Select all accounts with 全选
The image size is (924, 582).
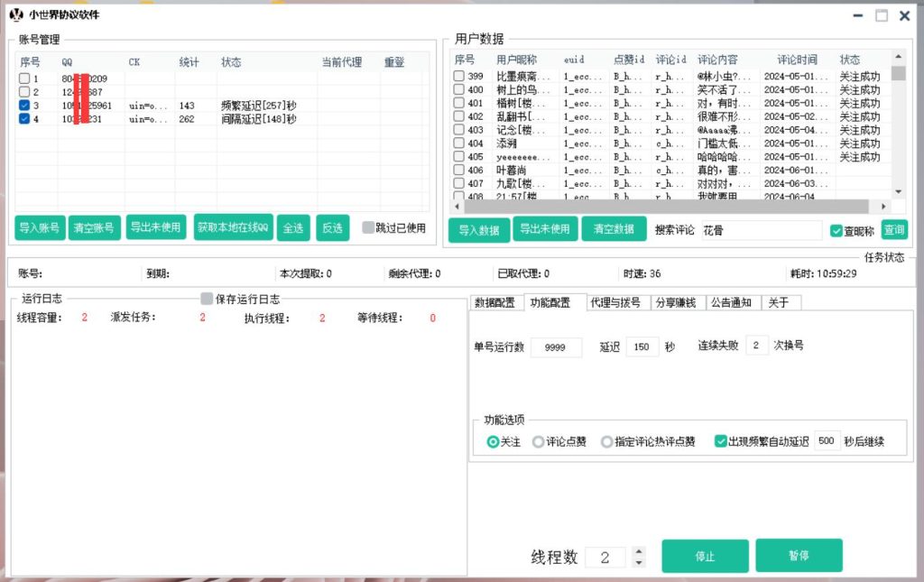point(293,227)
